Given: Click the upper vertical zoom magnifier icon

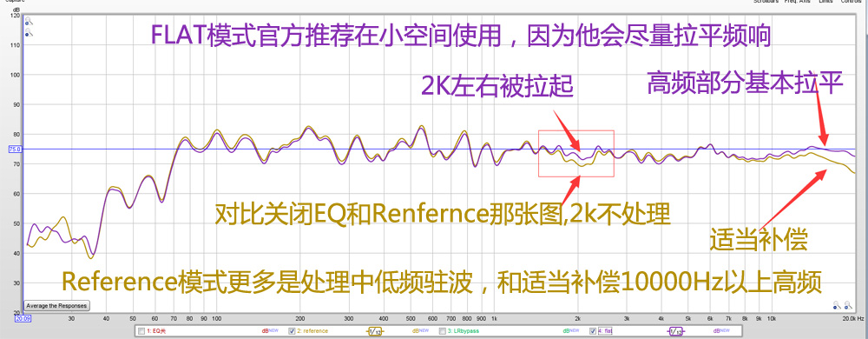Looking at the screenshot, I should point(29,22).
